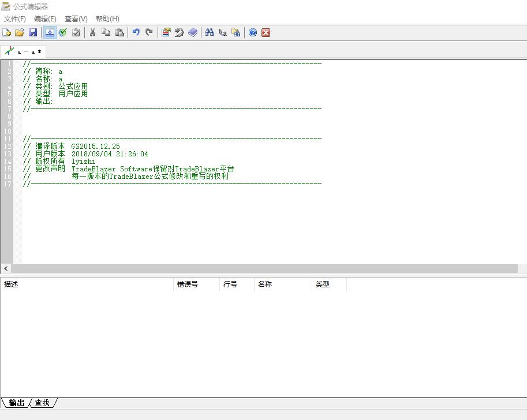527x420 pixels.
Task: Open the 查看(V) menu
Action: pyautogui.click(x=76, y=19)
